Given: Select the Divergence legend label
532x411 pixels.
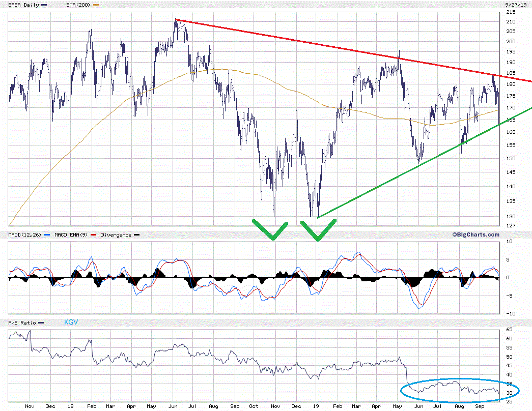Looking at the screenshot, I should [116, 234].
